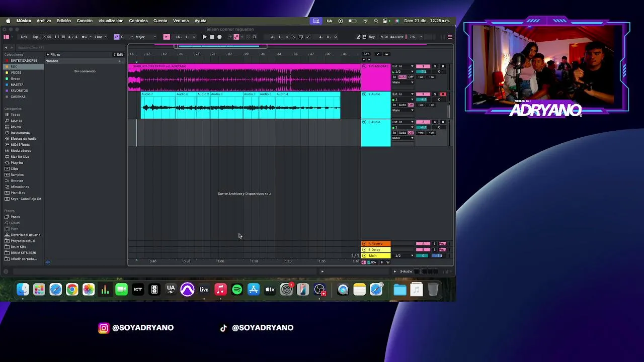Select the Main track header
Viewport: 644px width, 362px height.
click(376, 256)
